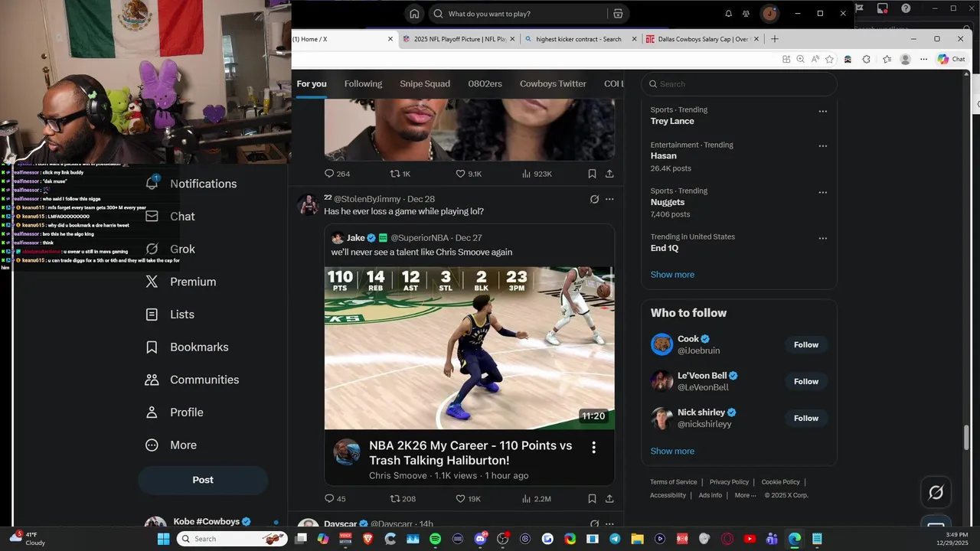Open Windows Start menu
This screenshot has height=551, width=980.
coord(163,539)
